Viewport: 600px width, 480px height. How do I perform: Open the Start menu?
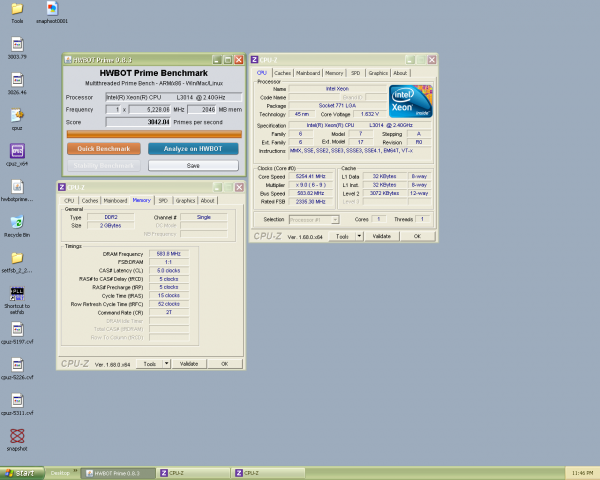22,473
